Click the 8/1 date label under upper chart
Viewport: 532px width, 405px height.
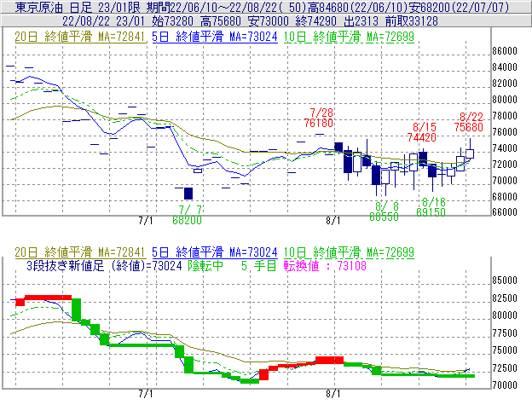click(x=332, y=221)
